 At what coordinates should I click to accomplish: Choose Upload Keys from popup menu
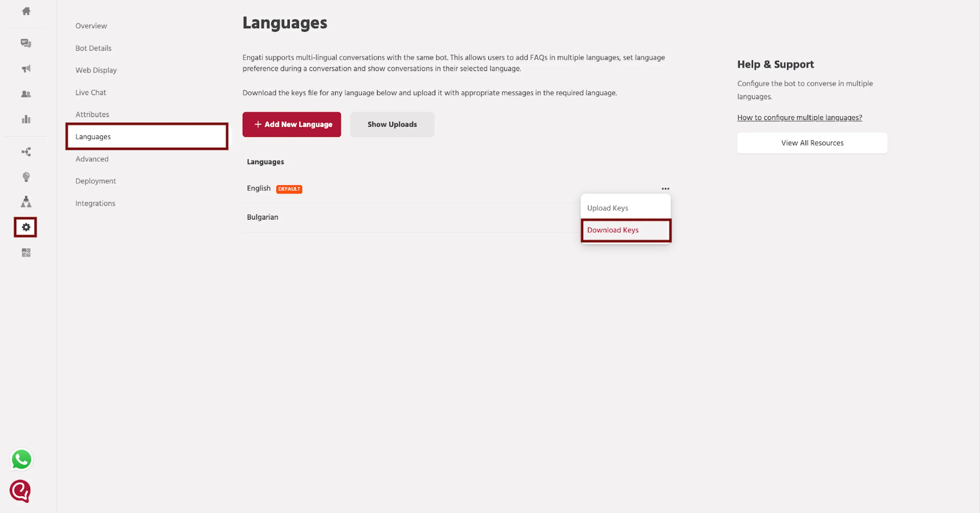point(626,208)
